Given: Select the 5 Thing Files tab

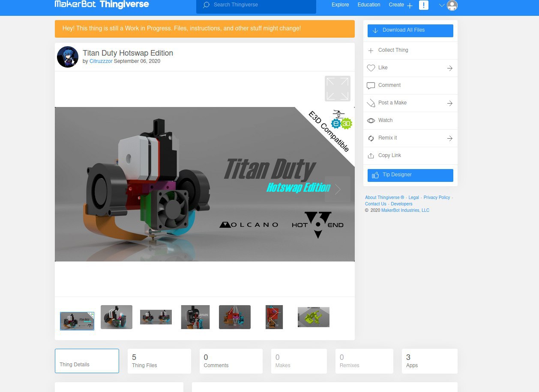Looking at the screenshot, I should coord(159,361).
